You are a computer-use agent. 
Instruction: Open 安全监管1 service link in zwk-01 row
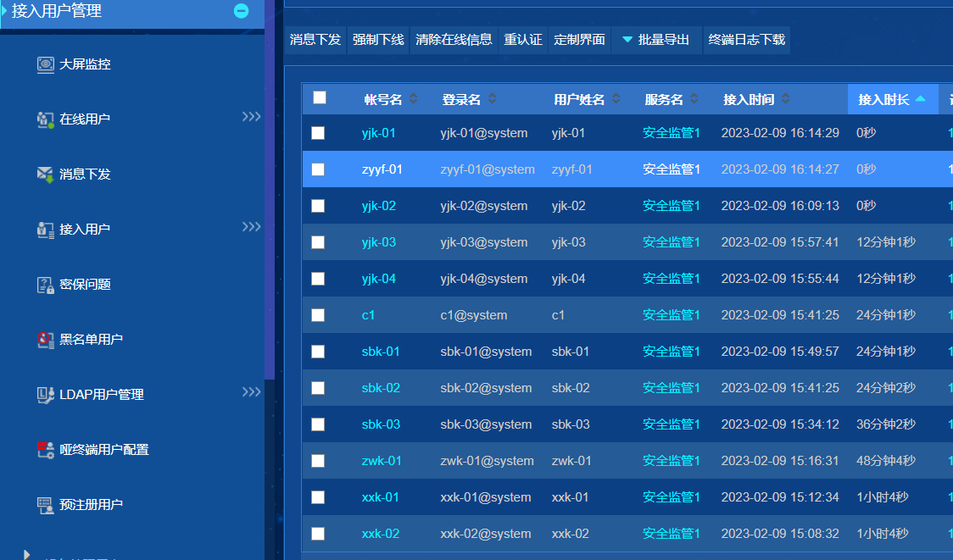click(x=672, y=461)
